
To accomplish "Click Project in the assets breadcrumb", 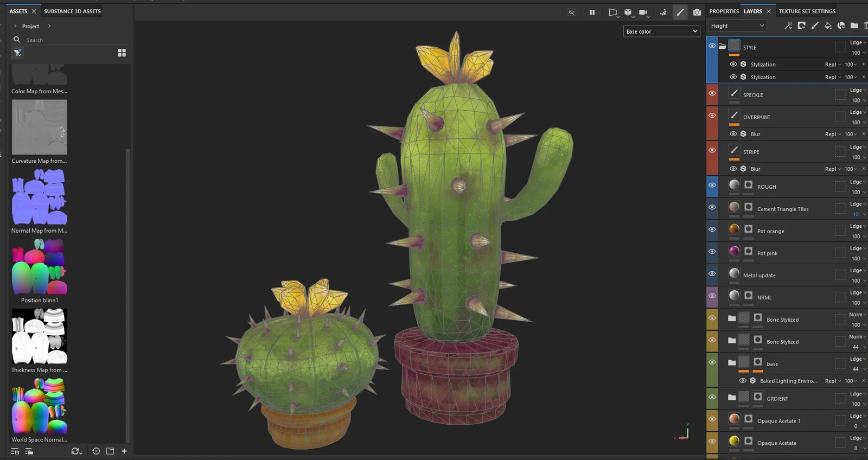I will point(30,26).
